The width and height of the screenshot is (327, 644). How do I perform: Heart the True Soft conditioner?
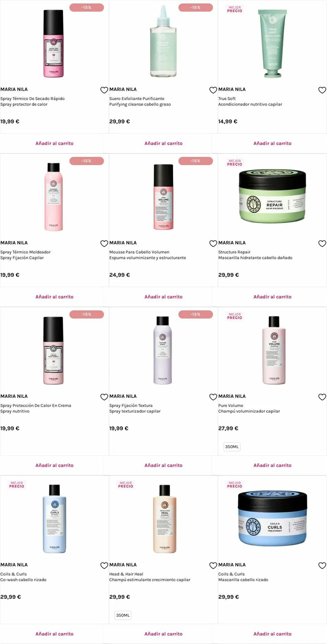[322, 90]
